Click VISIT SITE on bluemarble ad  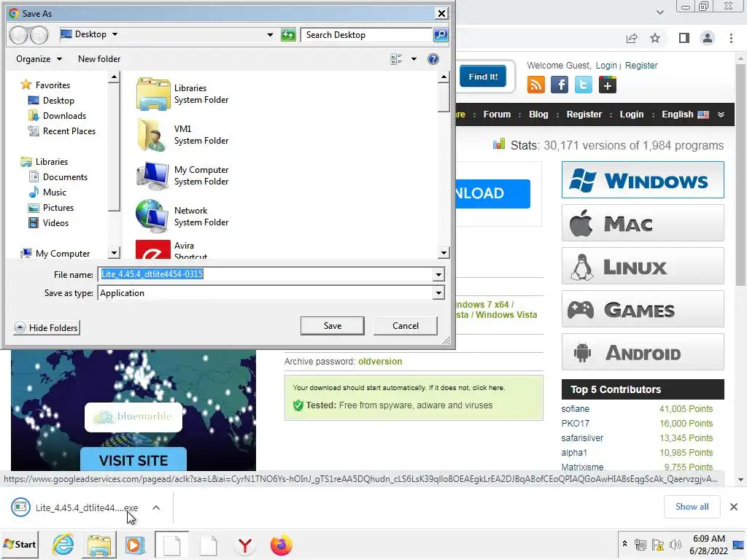133,460
